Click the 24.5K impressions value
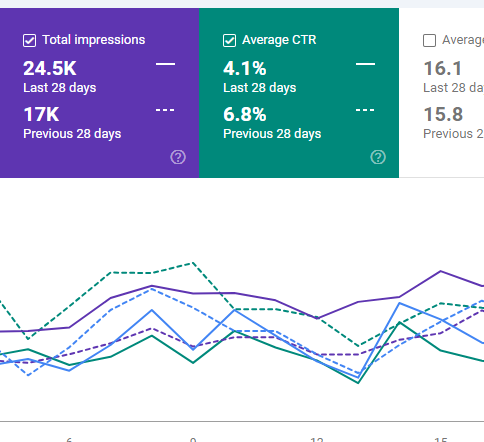 click(x=50, y=68)
